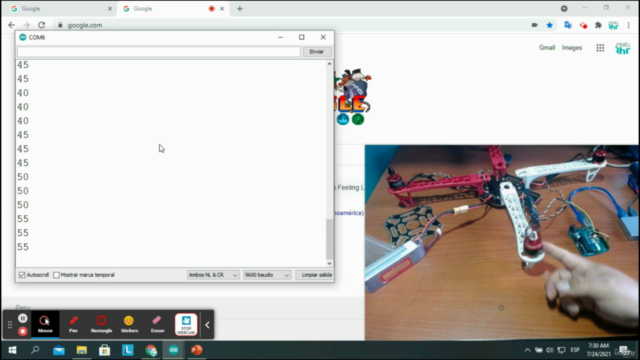
Task: Click the Enviar button
Action: tap(316, 52)
